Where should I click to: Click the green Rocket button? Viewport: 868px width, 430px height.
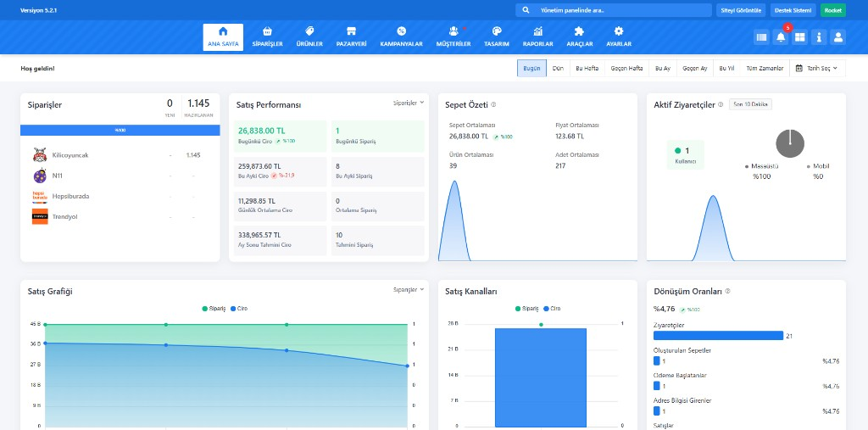pos(833,10)
